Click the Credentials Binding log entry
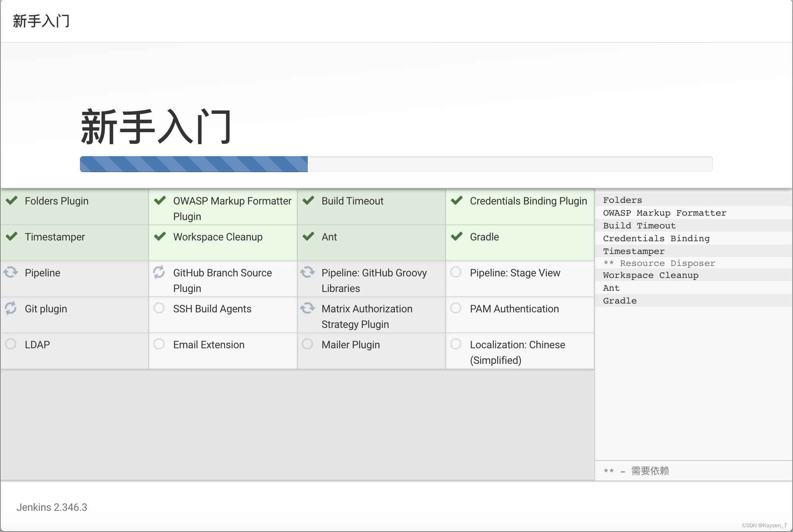793x532 pixels. click(656, 238)
